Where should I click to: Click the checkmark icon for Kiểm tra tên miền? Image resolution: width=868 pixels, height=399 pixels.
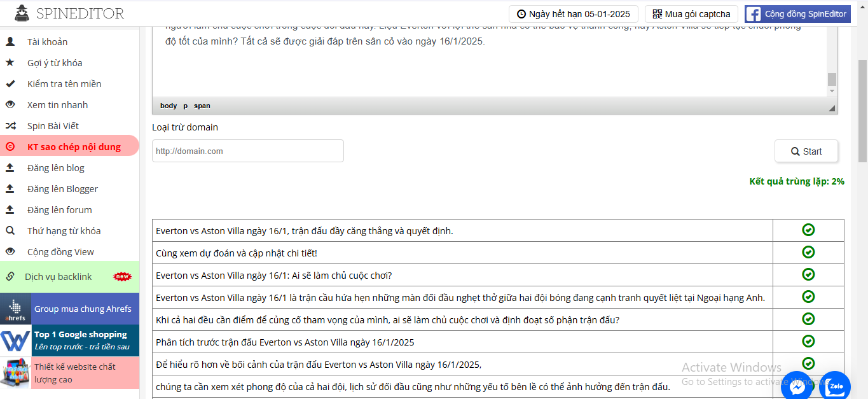tap(10, 84)
